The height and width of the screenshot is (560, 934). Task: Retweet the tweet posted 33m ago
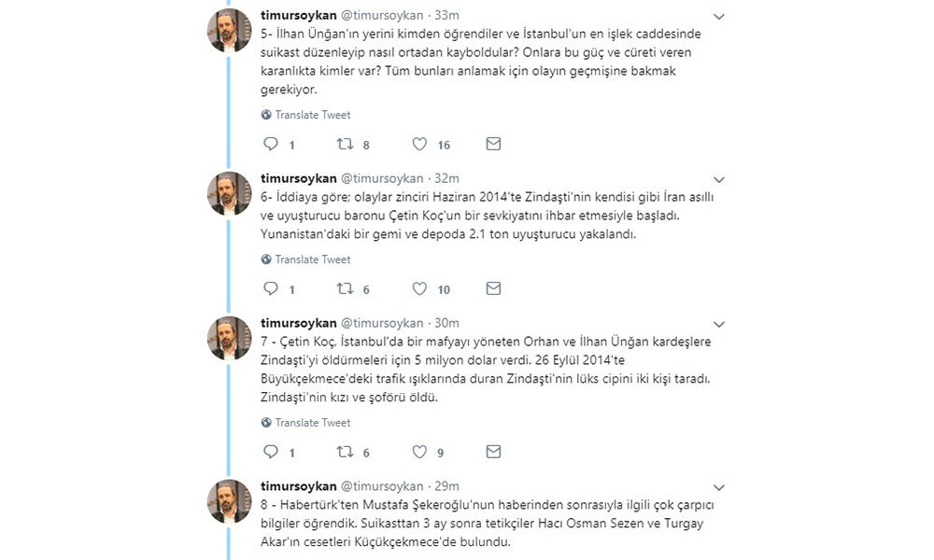coord(345,145)
